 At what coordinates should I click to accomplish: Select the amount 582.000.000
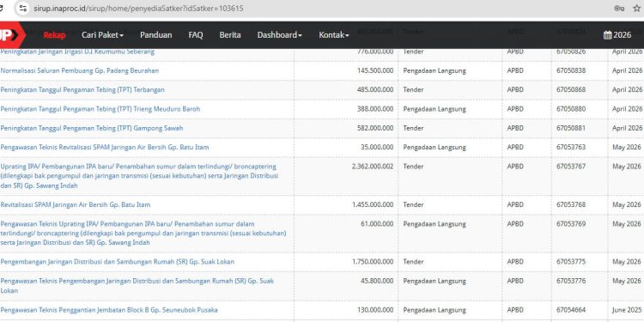tap(375, 128)
